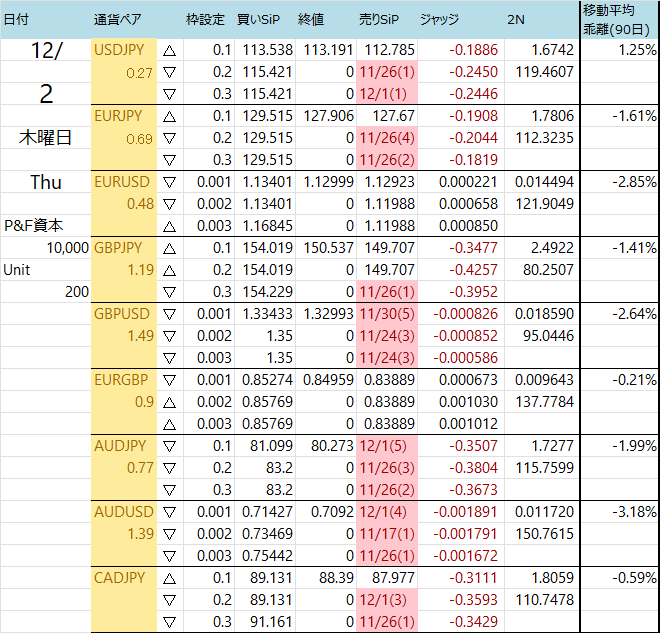Click the up triangle in EURGBP 0.003 row
660x633 pixels.
169,425
